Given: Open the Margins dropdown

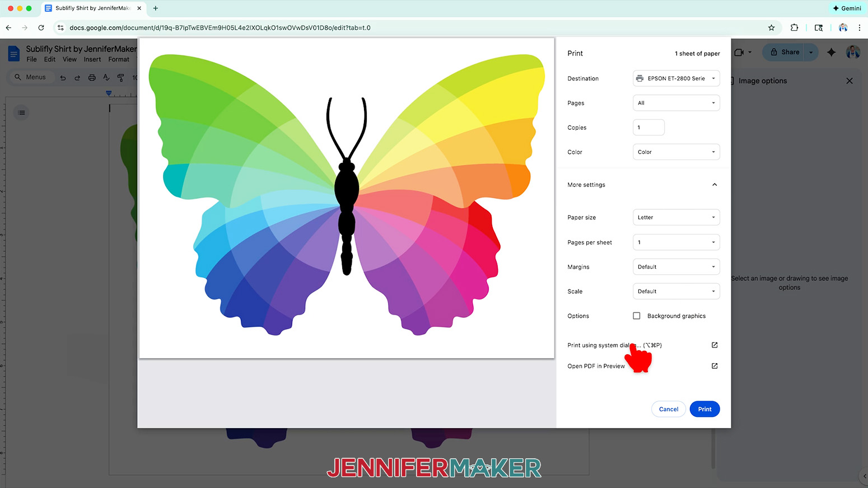Looking at the screenshot, I should coord(676,267).
